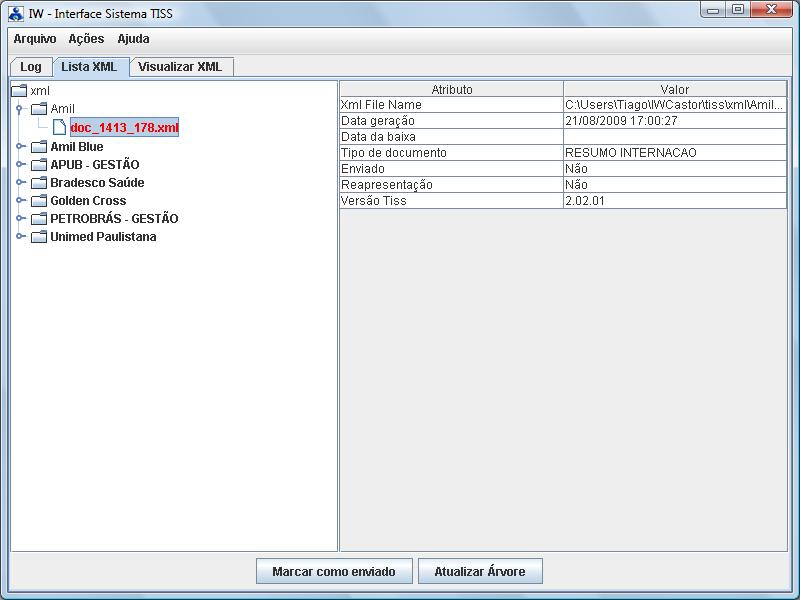Click the Data geração attribute cell
800x600 pixels.
[x=452, y=121]
